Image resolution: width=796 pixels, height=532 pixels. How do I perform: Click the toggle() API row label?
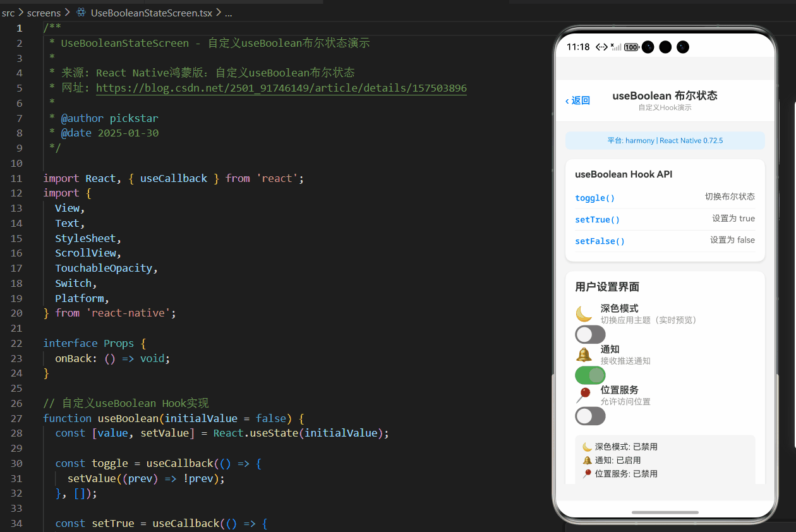594,198
